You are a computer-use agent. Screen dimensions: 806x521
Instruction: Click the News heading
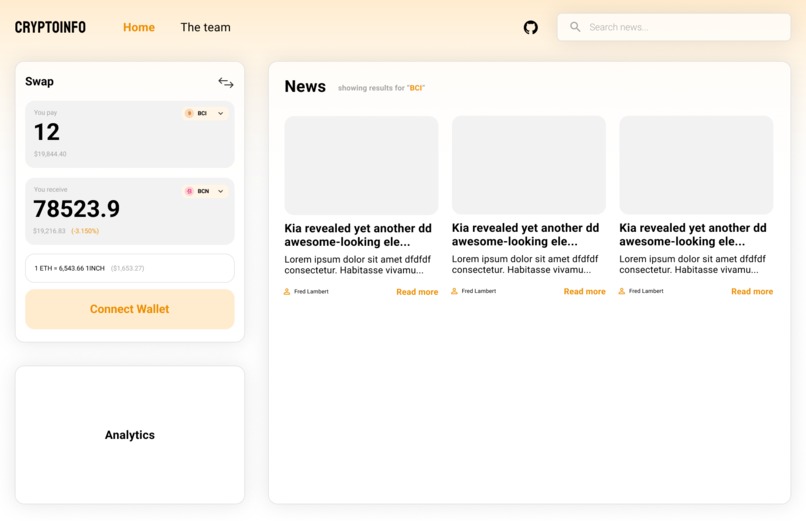tap(305, 86)
